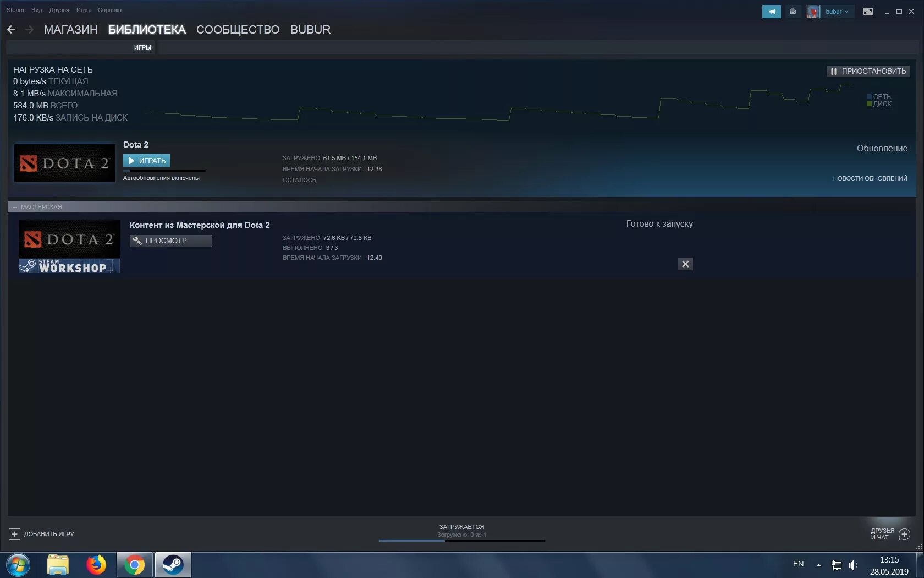Open НОВОСТИ ОБНОВЛЕНИЙ link
This screenshot has width=924, height=578.
(870, 178)
